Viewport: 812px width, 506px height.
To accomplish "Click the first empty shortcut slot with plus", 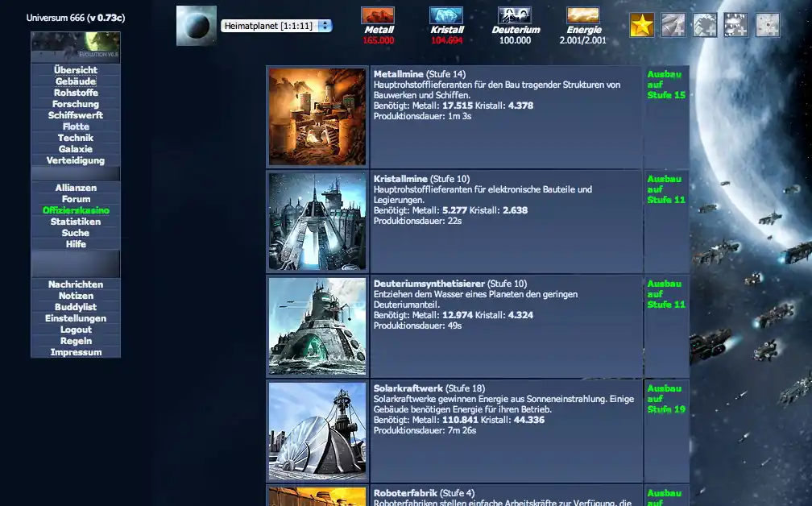I will 673,24.
